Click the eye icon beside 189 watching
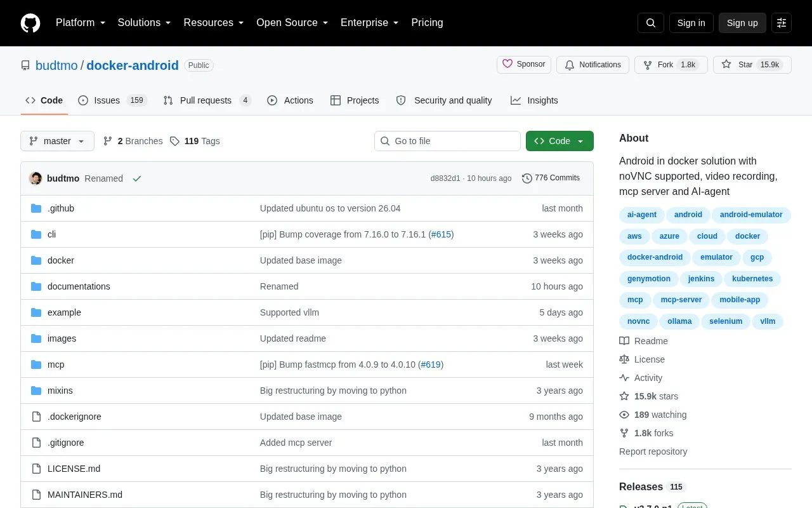The height and width of the screenshot is (508, 812). (x=624, y=415)
